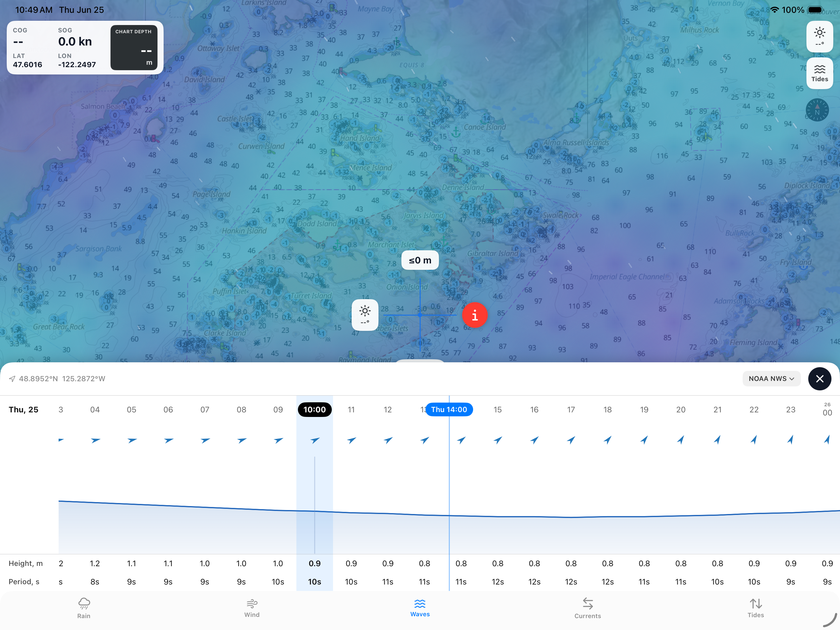Select hour 19 in the timeline
Image resolution: width=840 pixels, height=630 pixels.
click(644, 409)
